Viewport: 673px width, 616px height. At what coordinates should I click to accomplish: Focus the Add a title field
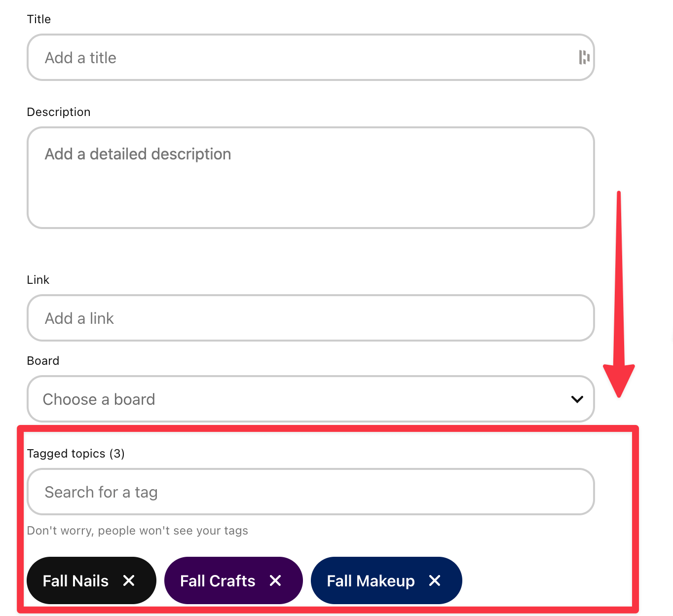(x=311, y=57)
